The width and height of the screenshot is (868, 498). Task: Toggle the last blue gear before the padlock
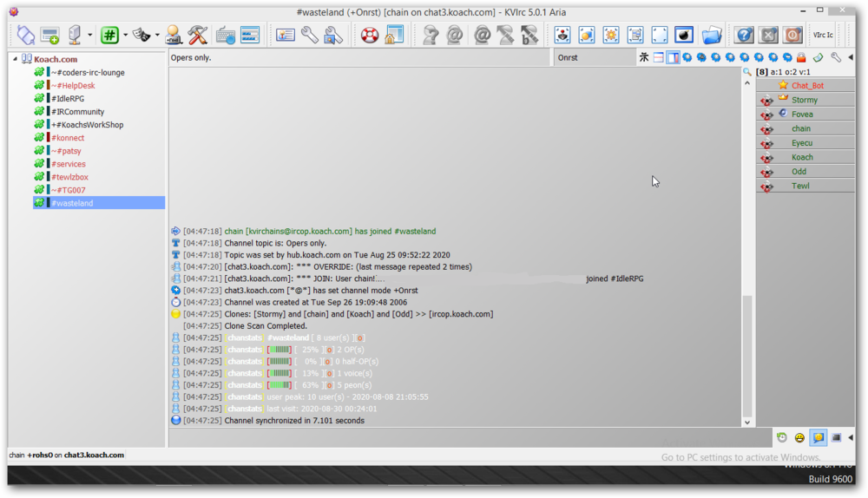(x=787, y=57)
